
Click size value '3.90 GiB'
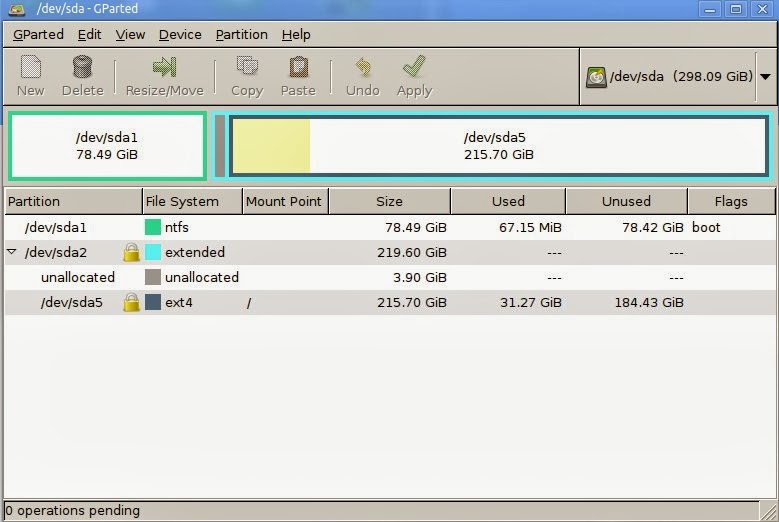click(420, 277)
